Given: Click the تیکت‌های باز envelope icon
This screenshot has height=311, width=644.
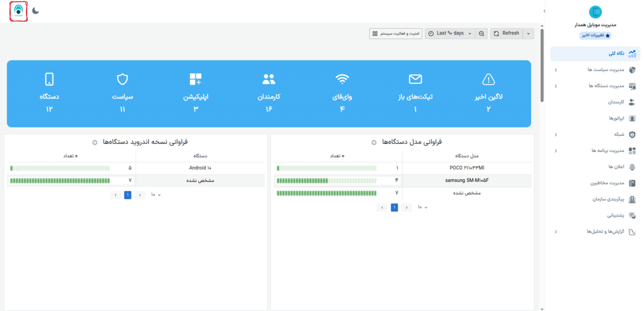Looking at the screenshot, I should [415, 79].
